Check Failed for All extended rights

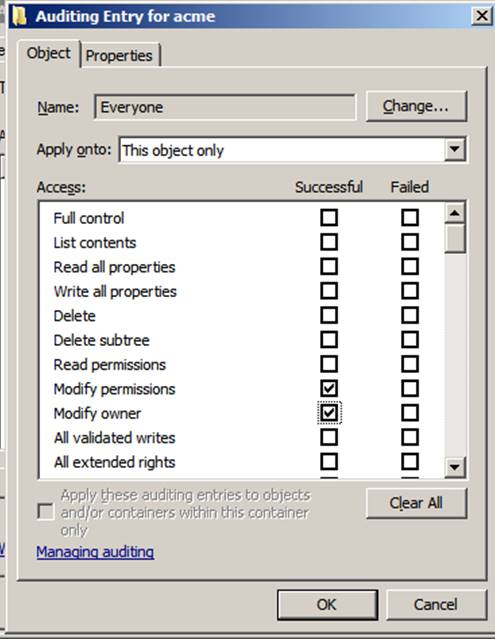pos(409,462)
